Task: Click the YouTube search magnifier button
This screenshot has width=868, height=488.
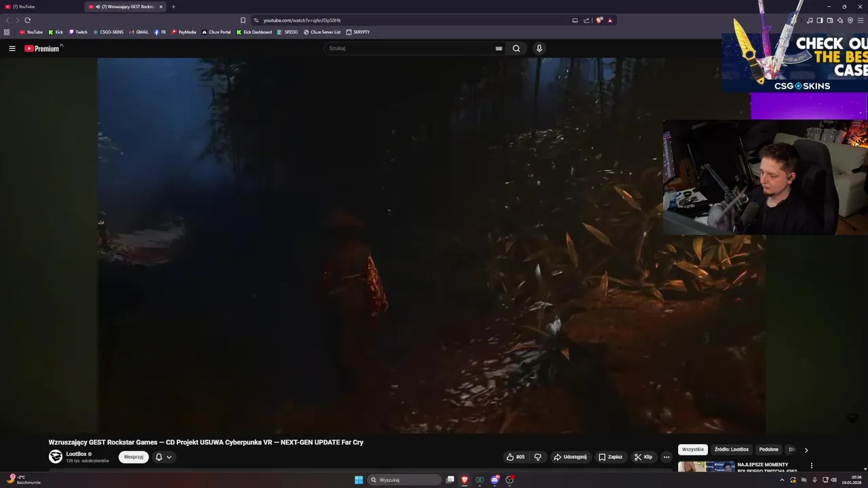Action: click(x=516, y=48)
